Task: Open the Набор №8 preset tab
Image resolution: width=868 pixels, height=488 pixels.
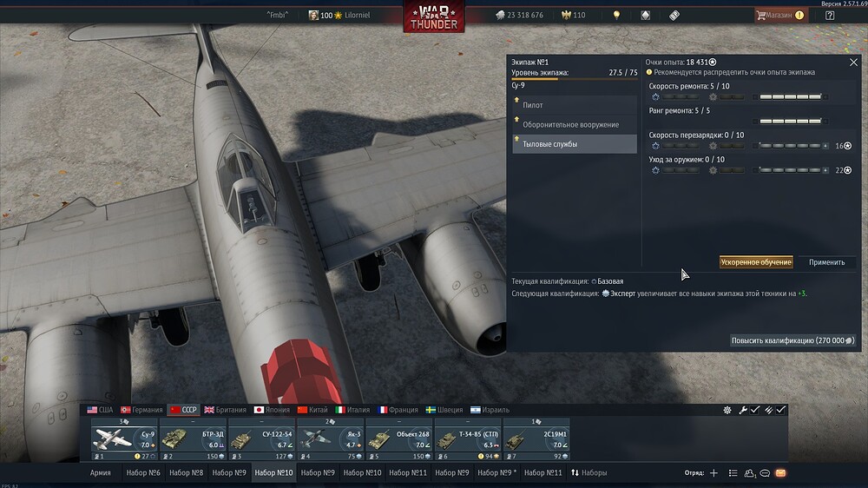Action: click(186, 472)
